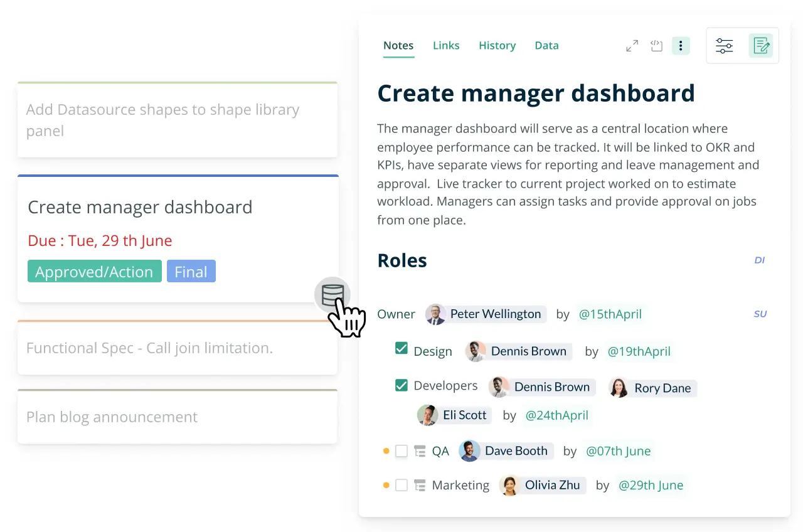This screenshot has height=532, width=803.
Task: Click the subtask icon beside Marketing
Action: click(420, 486)
